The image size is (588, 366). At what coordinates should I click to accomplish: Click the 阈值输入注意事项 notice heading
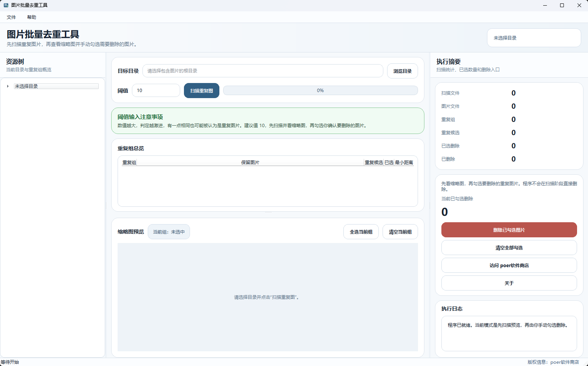click(x=140, y=117)
